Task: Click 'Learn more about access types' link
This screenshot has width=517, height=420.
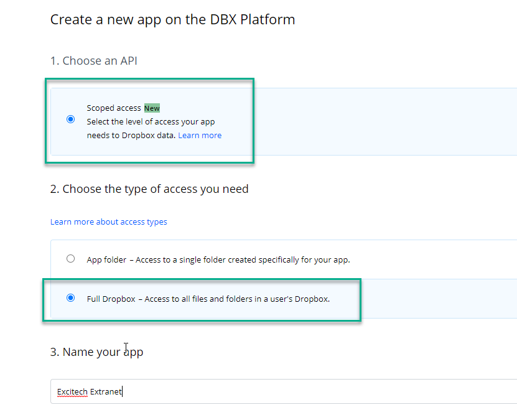Action: click(x=108, y=222)
